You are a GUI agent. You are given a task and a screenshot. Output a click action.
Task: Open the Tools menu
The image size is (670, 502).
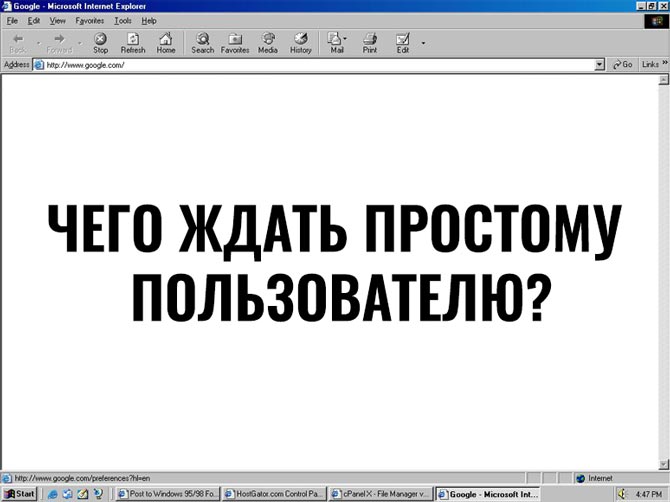click(x=123, y=20)
